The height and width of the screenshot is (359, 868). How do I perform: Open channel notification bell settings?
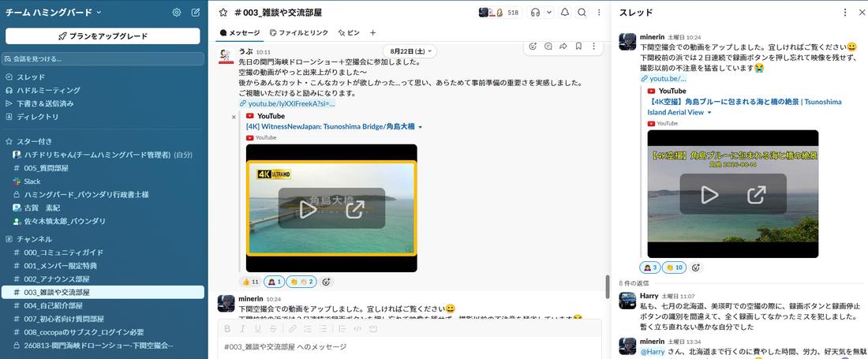tap(565, 12)
